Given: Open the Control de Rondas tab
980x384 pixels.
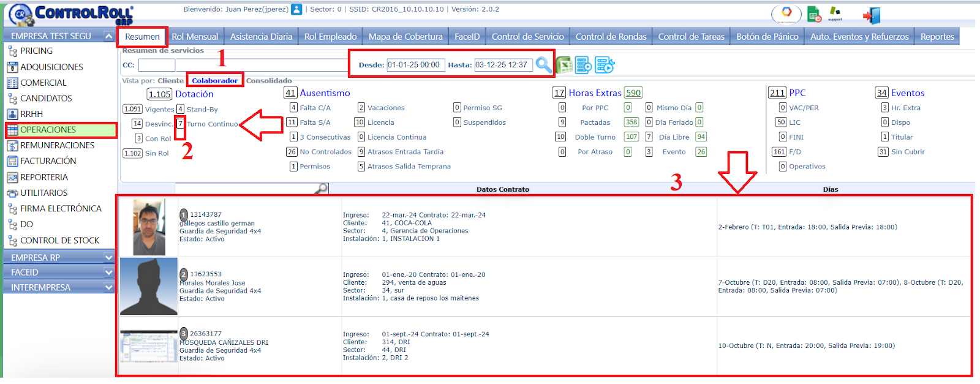Looking at the screenshot, I should coord(611,37).
